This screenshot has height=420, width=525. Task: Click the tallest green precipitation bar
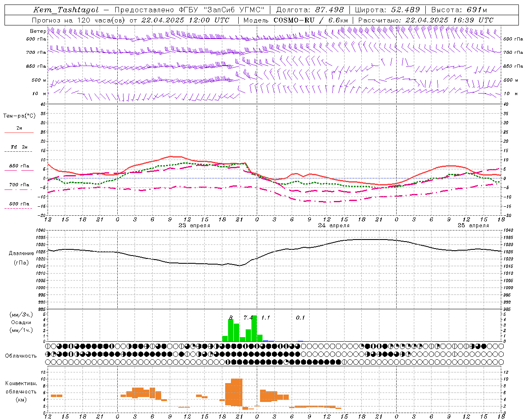pyautogui.click(x=254, y=328)
